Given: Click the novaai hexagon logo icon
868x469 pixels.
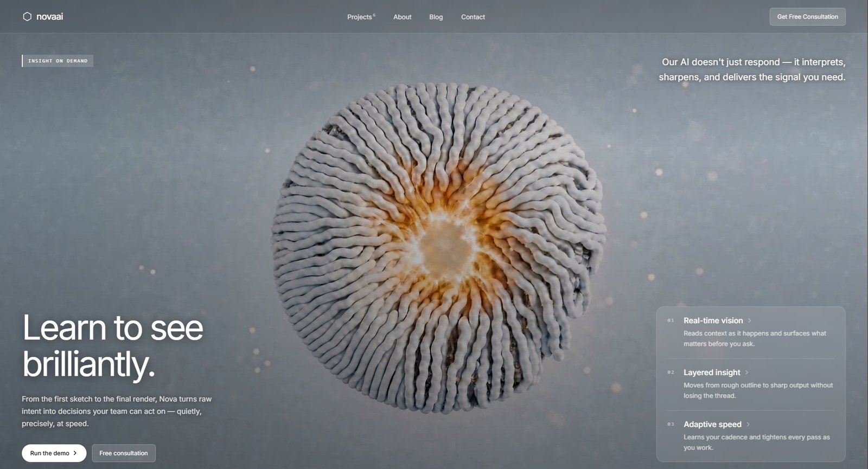Looking at the screenshot, I should pos(27,17).
